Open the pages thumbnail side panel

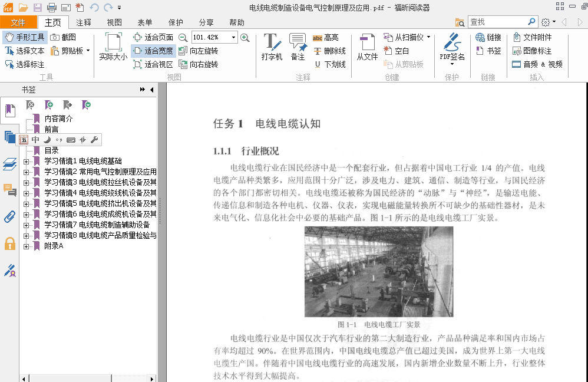point(9,137)
